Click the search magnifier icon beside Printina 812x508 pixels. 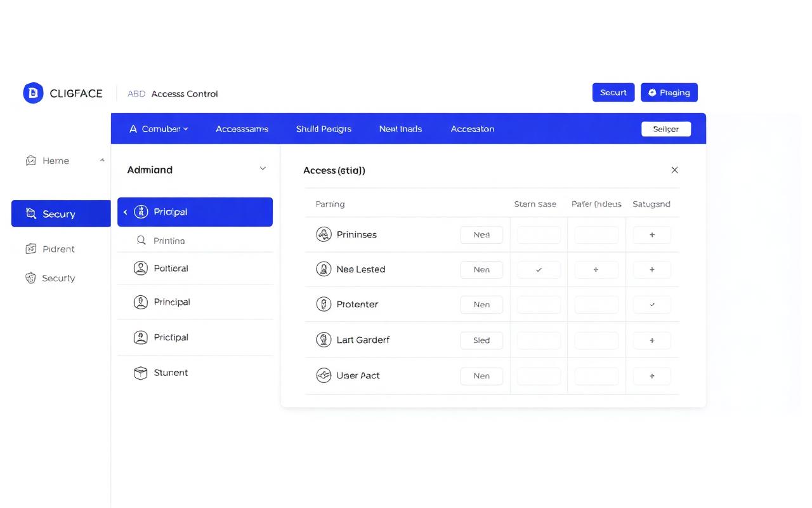click(x=141, y=241)
